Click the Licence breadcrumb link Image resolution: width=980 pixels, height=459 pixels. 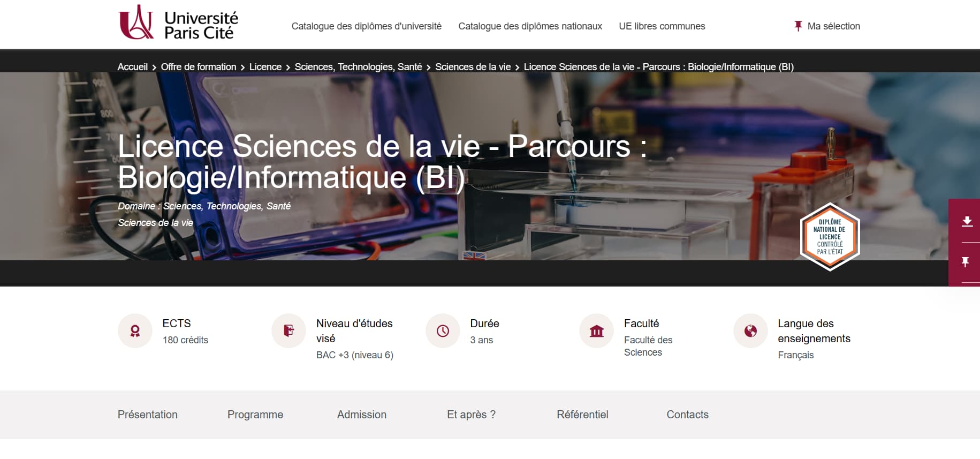(265, 67)
